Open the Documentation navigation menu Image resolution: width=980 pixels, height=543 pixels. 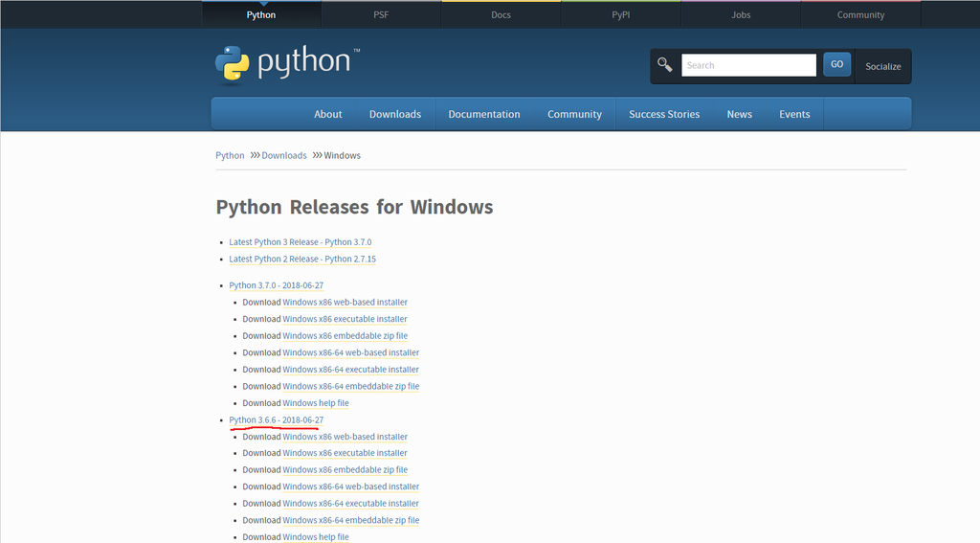point(483,114)
